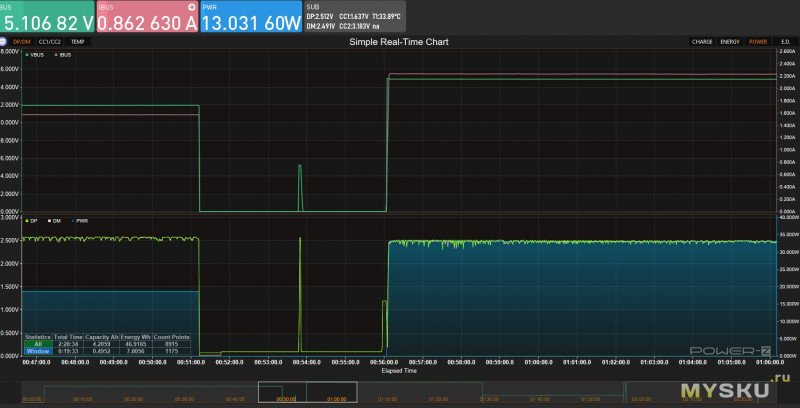The height and width of the screenshot is (408, 800).
Task: Click the VBUS voltage readout panel
Action: coord(46,17)
